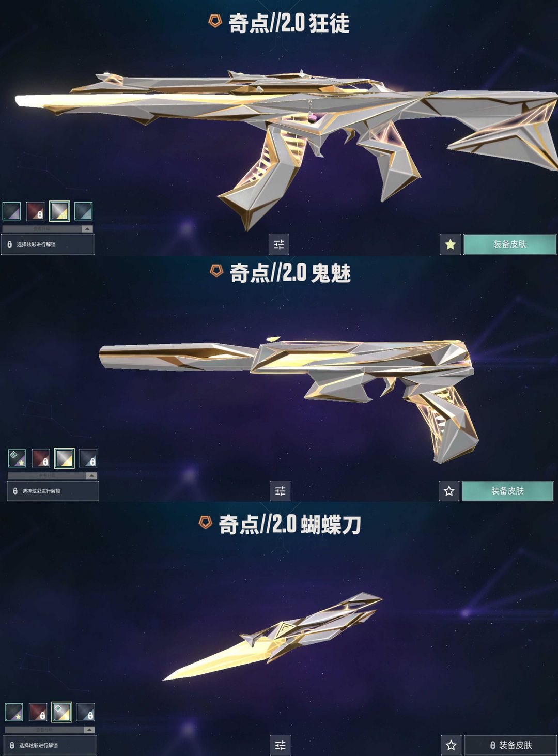Expand the upgrade arrow under 狂徒 variants

click(87, 228)
